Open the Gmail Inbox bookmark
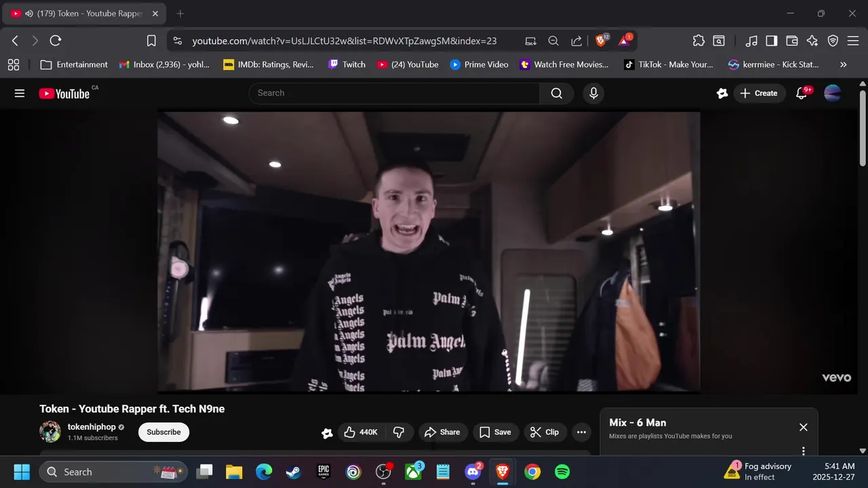The image size is (868, 488). tap(164, 65)
